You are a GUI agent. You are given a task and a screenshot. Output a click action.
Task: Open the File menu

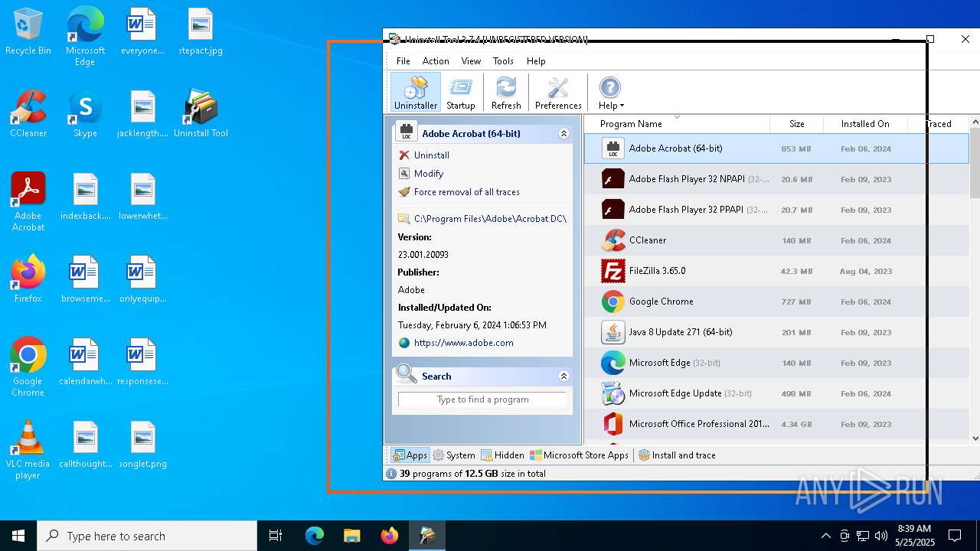point(403,61)
